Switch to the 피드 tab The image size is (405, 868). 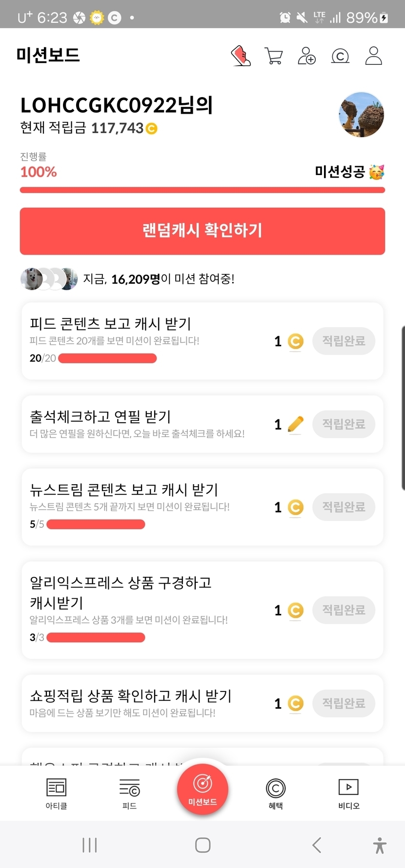129,793
